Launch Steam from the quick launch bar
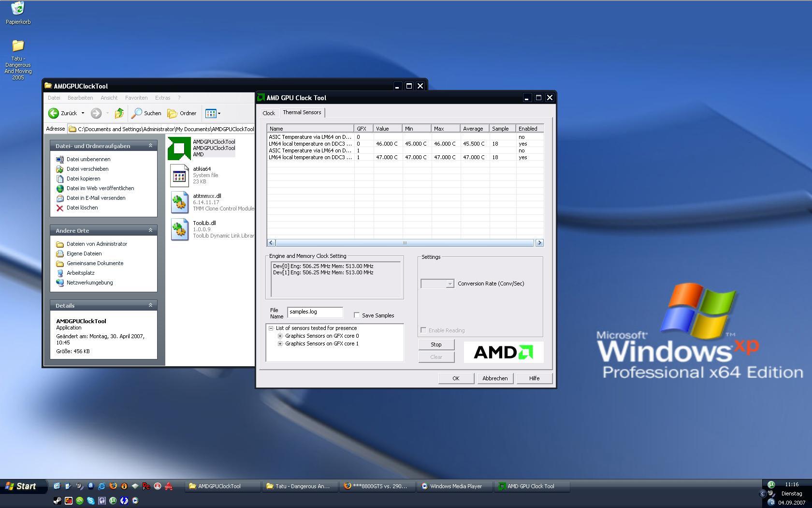This screenshot has width=812, height=508. (x=58, y=501)
